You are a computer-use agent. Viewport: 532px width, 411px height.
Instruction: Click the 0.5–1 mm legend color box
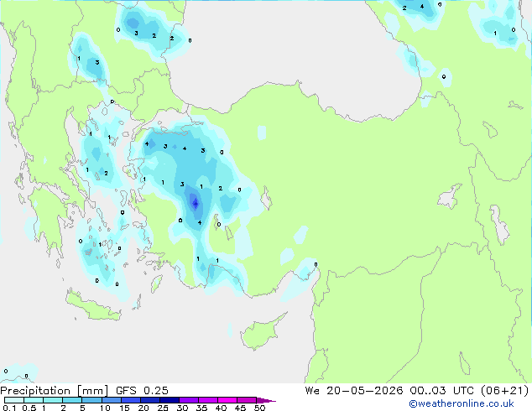pyautogui.click(x=34, y=400)
